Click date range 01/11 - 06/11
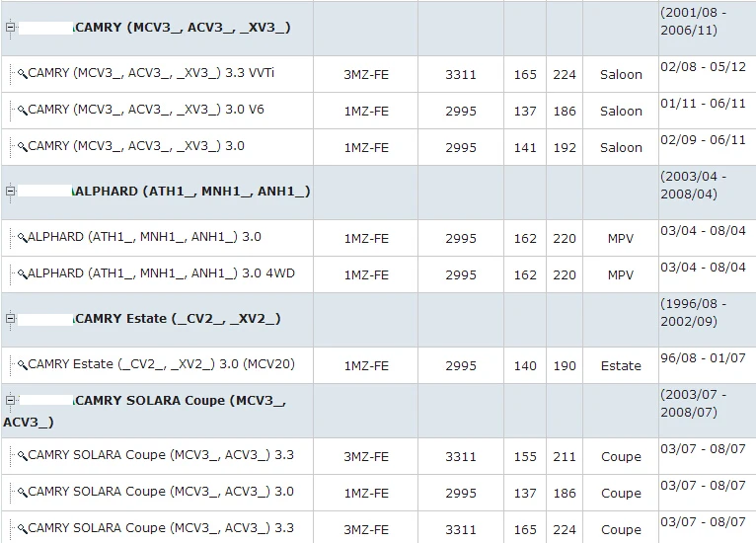Screen dimensions: 756x543 coord(703,104)
